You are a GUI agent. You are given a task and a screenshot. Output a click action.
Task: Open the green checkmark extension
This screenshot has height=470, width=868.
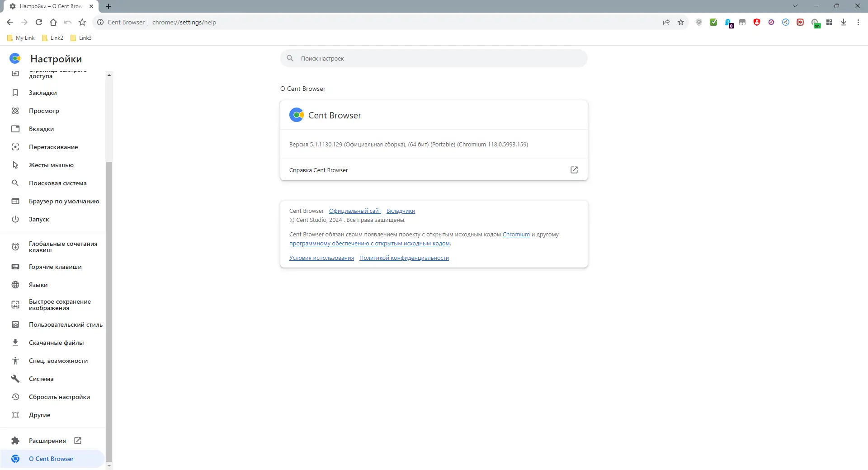click(713, 22)
